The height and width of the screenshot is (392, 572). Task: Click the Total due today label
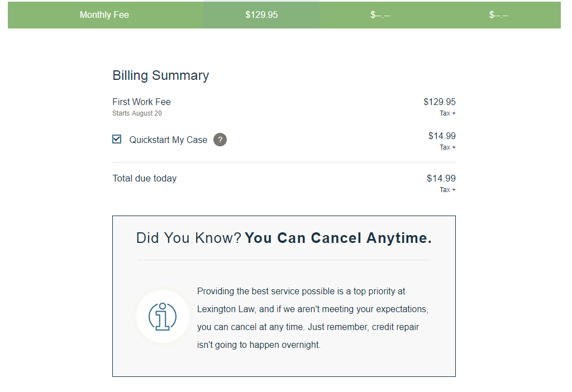point(145,178)
